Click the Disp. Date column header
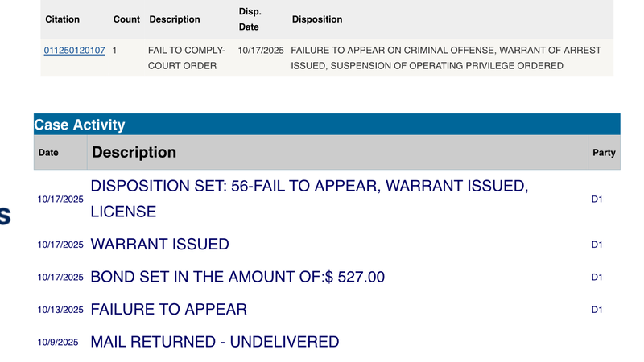 coord(250,19)
